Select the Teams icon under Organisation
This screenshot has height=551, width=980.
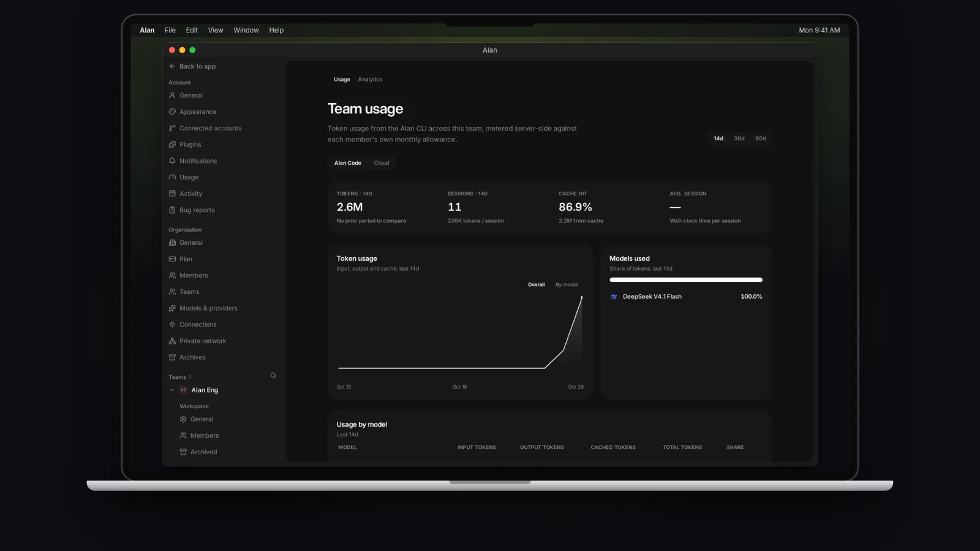pos(172,292)
